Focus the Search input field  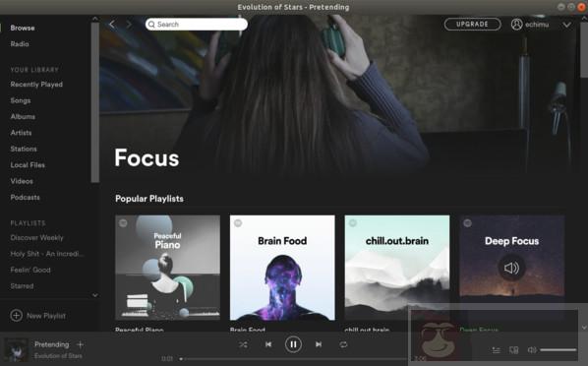[x=197, y=25]
